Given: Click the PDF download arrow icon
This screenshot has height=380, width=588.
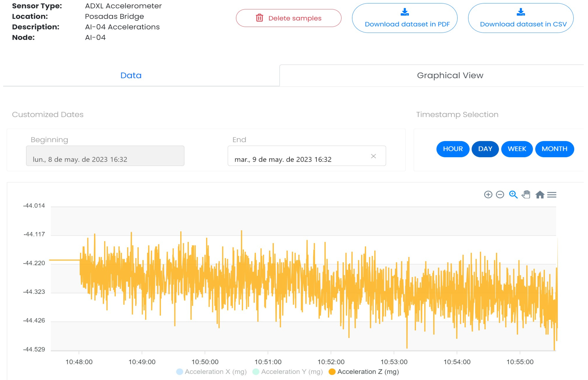Looking at the screenshot, I should [405, 12].
